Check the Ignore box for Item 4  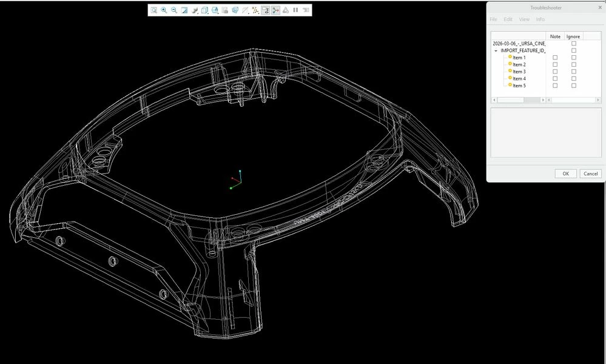tap(573, 78)
